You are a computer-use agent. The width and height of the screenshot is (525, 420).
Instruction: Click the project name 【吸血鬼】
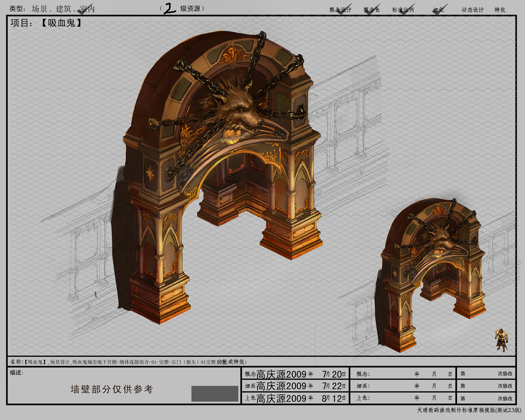click(x=62, y=23)
